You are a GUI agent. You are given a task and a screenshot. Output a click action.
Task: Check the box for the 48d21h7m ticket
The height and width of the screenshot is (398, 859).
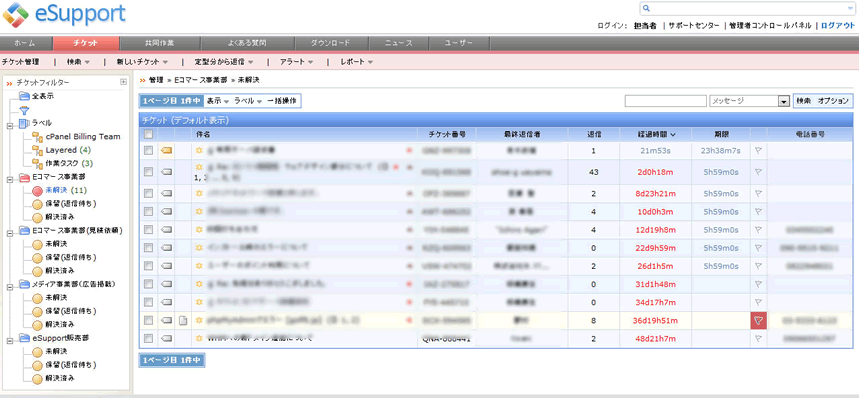(148, 339)
